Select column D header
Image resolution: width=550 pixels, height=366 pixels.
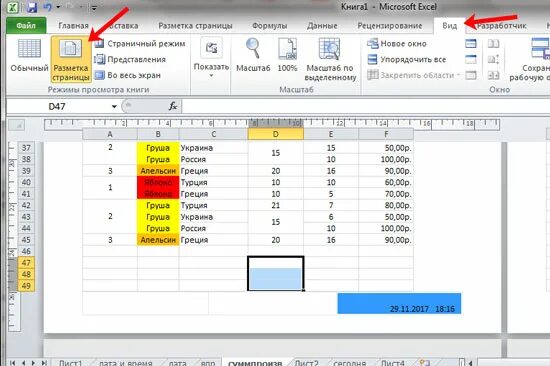(x=275, y=134)
